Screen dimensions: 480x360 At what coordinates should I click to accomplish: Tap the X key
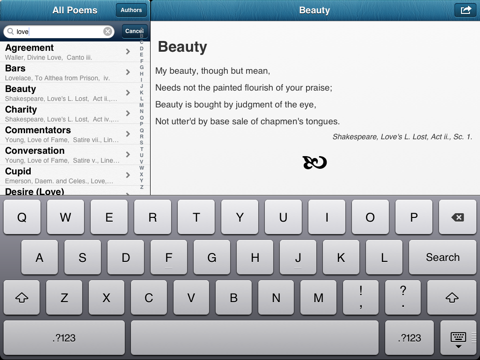(x=106, y=297)
